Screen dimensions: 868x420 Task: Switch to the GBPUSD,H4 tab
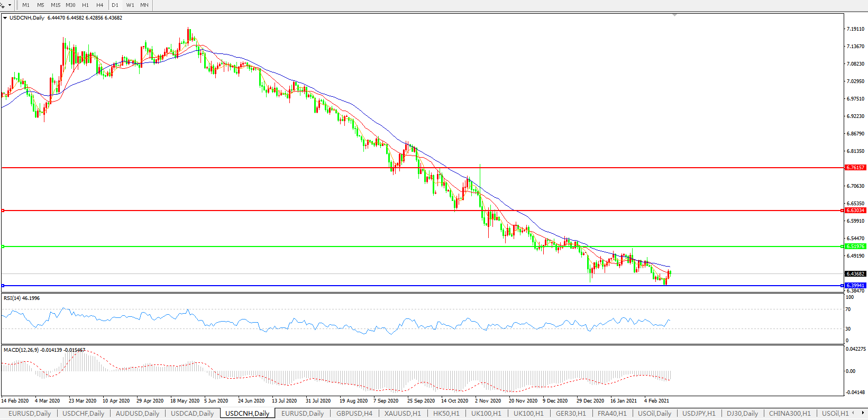(x=354, y=413)
